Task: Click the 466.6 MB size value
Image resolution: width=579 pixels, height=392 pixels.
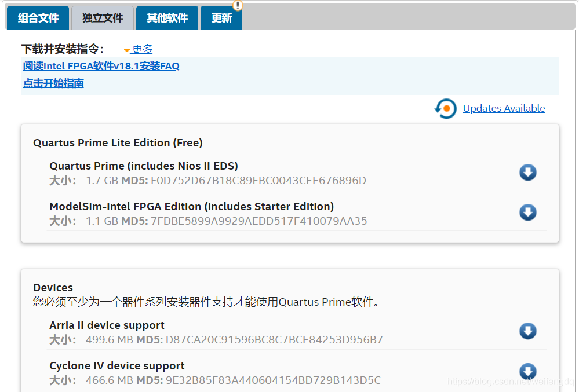Action: click(110, 380)
